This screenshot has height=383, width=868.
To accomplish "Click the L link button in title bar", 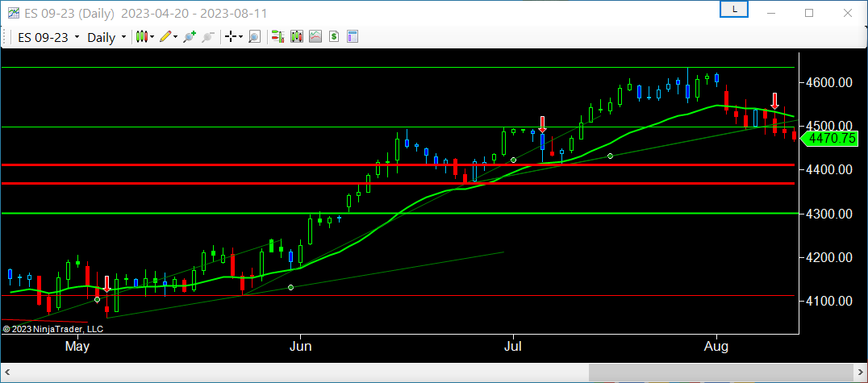I will (x=734, y=9).
